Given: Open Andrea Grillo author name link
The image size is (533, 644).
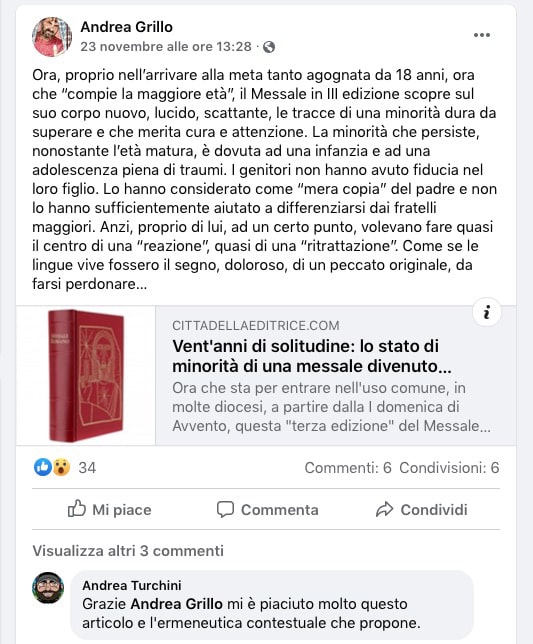Looking at the screenshot, I should tap(126, 27).
